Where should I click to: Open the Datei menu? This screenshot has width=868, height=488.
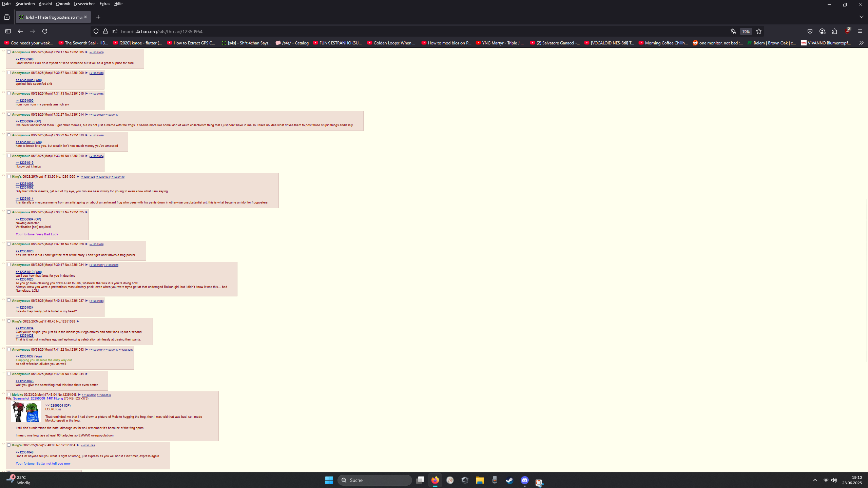(x=6, y=4)
